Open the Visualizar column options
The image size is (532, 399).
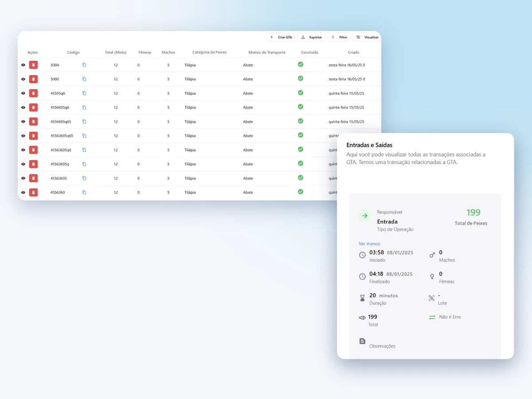(x=367, y=37)
